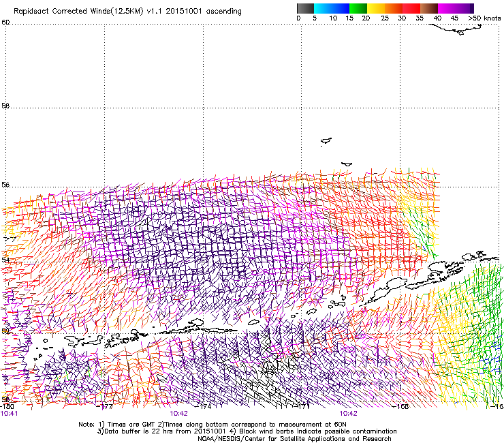Click the "10" label under the color scale
The width and height of the screenshot is (504, 443).
pyautogui.click(x=333, y=18)
